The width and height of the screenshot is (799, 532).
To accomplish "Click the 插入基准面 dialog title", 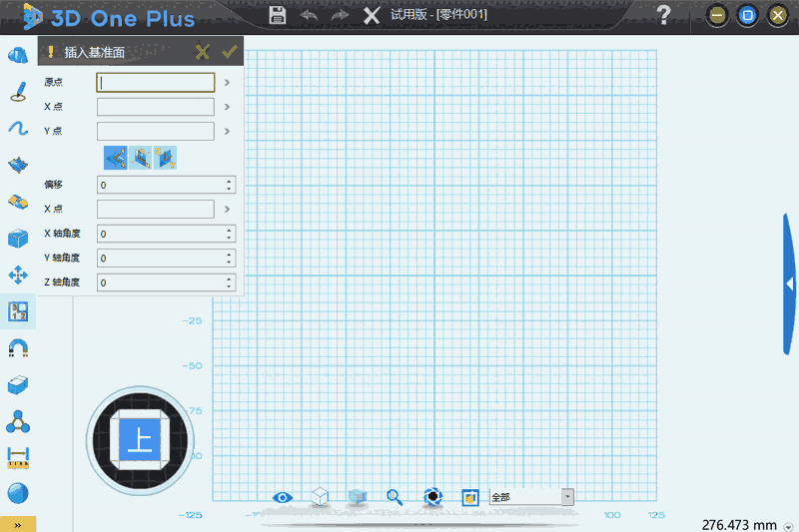I will (x=94, y=52).
